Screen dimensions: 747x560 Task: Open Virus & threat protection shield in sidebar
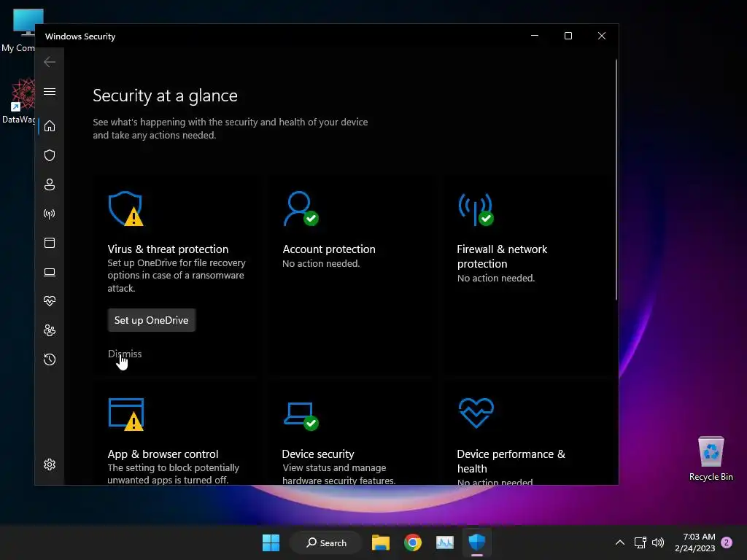click(50, 155)
